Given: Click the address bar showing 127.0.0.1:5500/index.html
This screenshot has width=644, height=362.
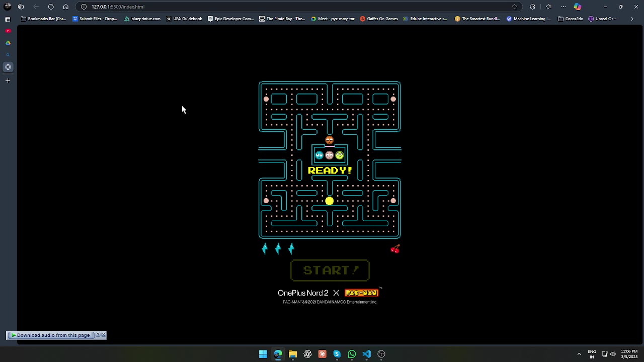Looking at the screenshot, I should [x=299, y=7].
